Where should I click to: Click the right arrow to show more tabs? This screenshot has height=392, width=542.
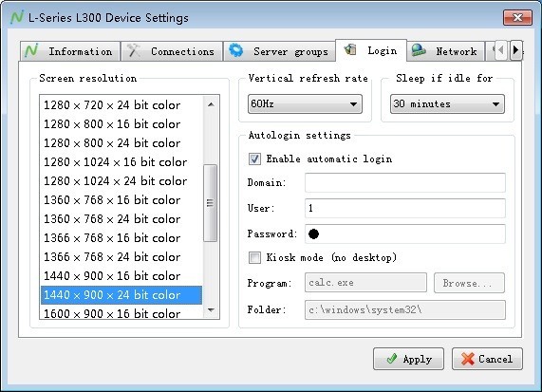(515, 50)
